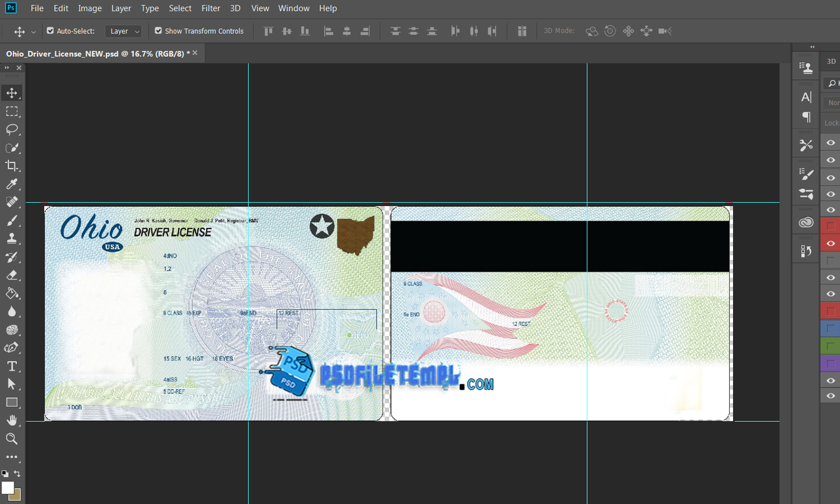The width and height of the screenshot is (840, 504).
Task: Open the Image menu
Action: click(90, 8)
